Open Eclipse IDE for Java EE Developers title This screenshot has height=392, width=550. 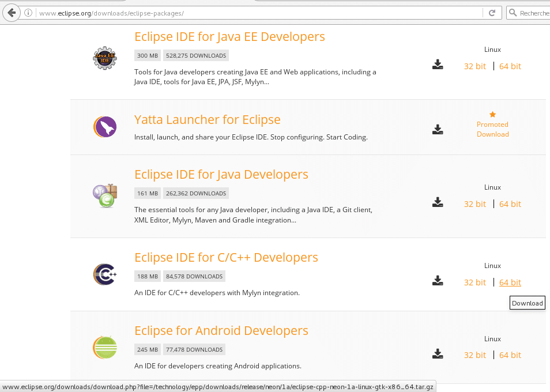230,36
